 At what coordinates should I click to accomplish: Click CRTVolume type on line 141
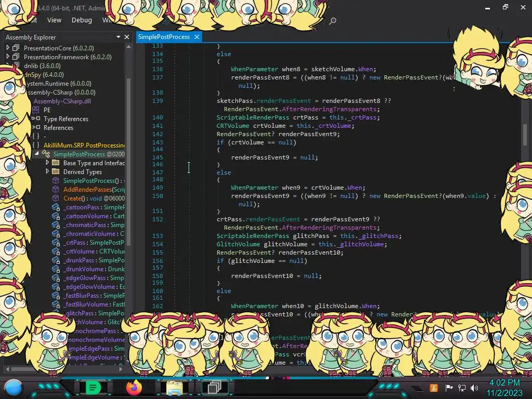pos(233,126)
